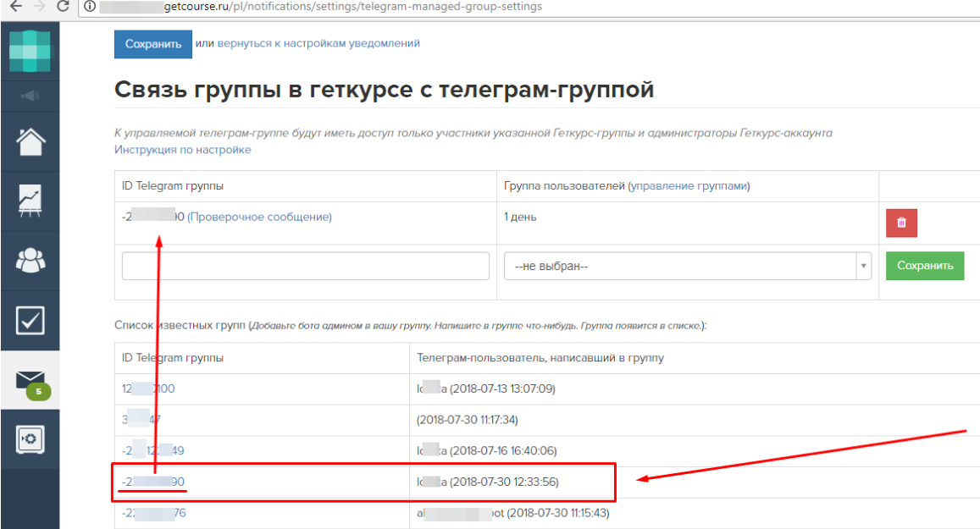Click the blue Сохранить button at top
The image size is (980, 529).
pos(153,44)
